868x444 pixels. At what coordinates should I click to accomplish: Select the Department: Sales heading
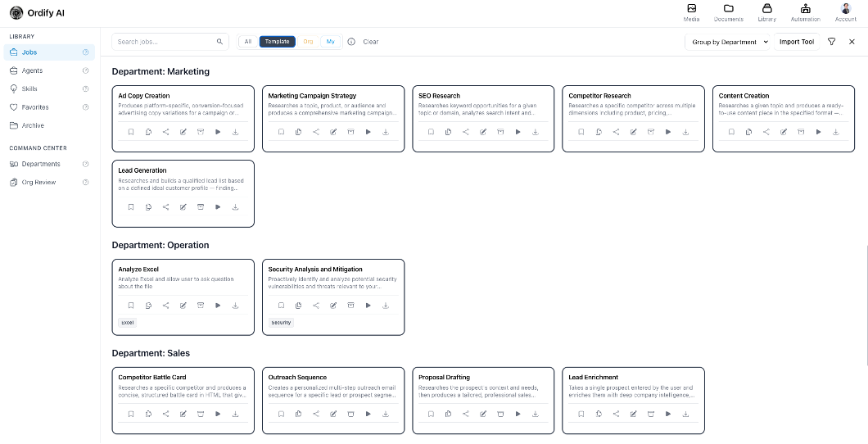click(151, 353)
